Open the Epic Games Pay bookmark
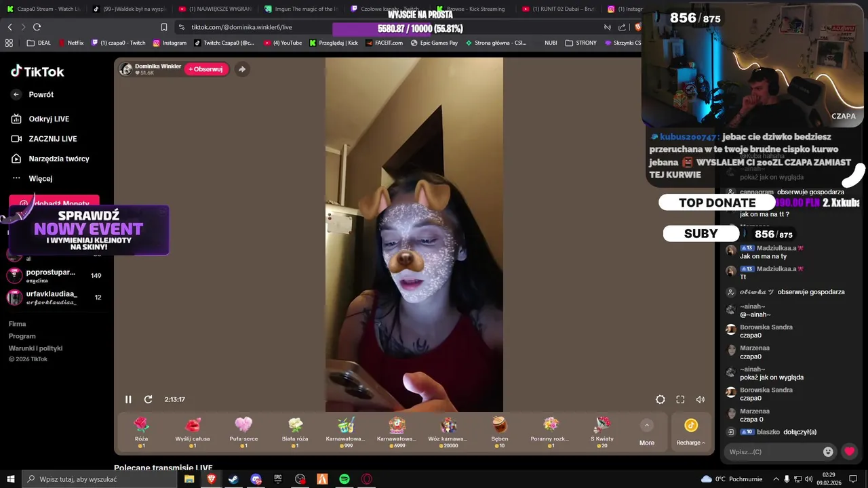 point(433,43)
